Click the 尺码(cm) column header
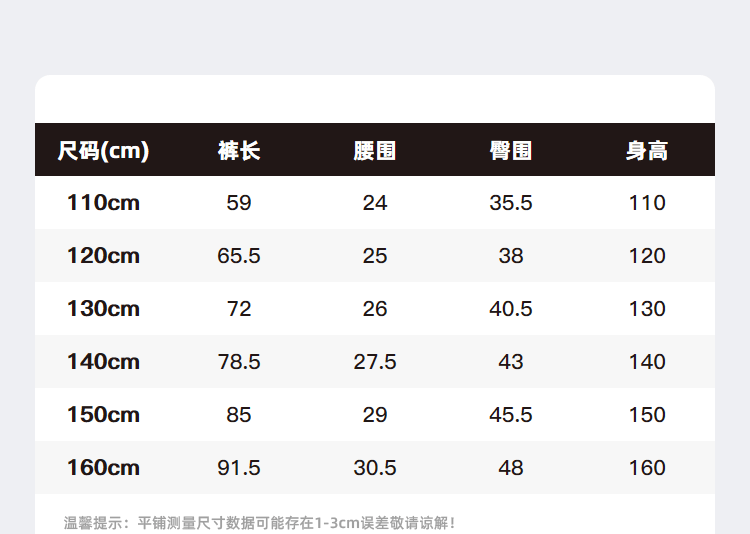Viewport: 750px width, 534px height. click(103, 151)
